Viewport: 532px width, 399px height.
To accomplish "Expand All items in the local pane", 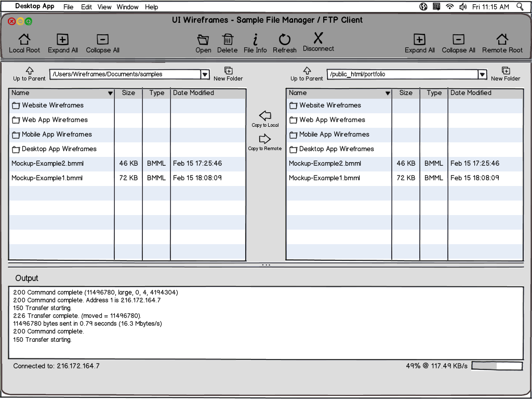I will coord(62,39).
